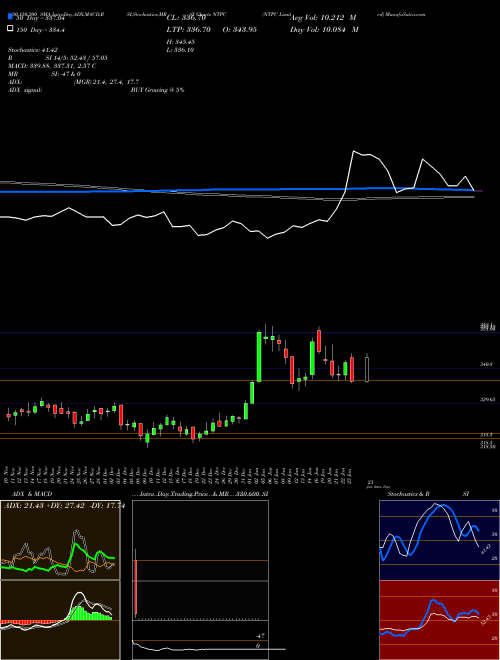Select the 'MACD: 339.88, 337.31, 2.57' line
This screenshot has width=500, height=660.
click(49, 66)
